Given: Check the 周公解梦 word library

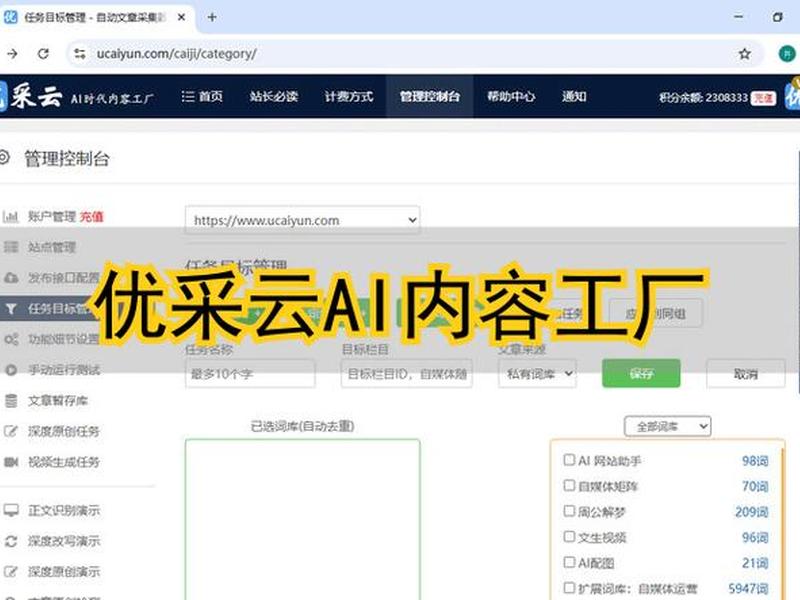Looking at the screenshot, I should [569, 511].
